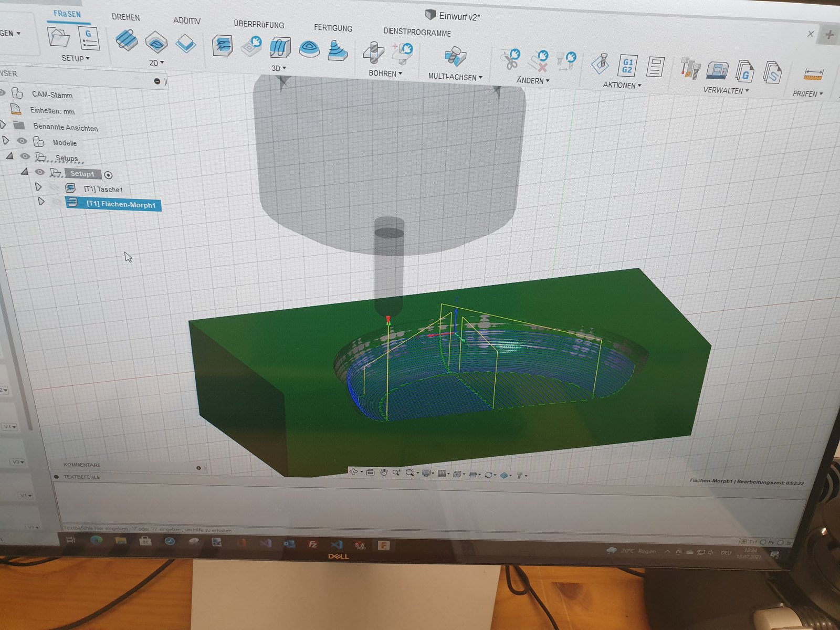Select the 2D adaptive clearing icon

[126, 40]
